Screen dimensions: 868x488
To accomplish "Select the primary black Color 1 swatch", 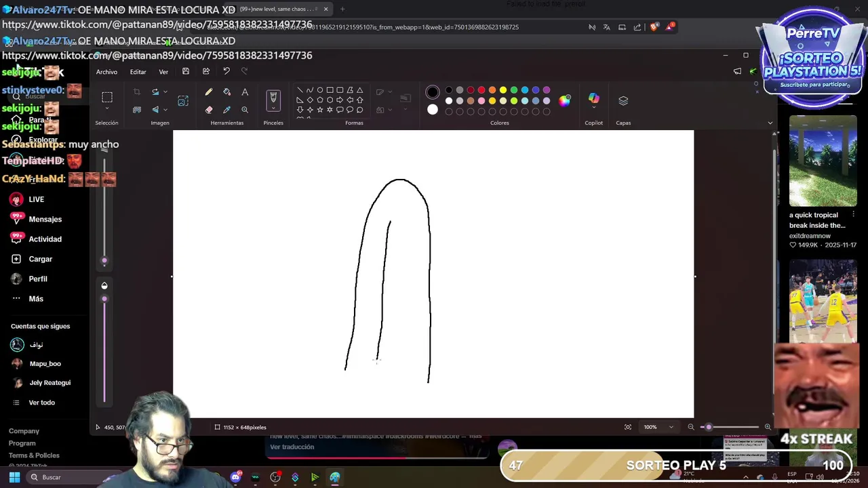I will 433,92.
